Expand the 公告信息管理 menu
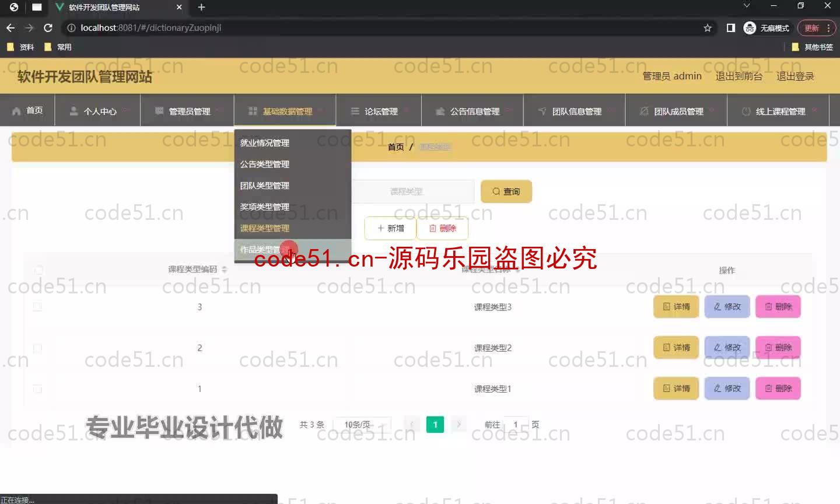The width and height of the screenshot is (840, 504). tap(473, 111)
